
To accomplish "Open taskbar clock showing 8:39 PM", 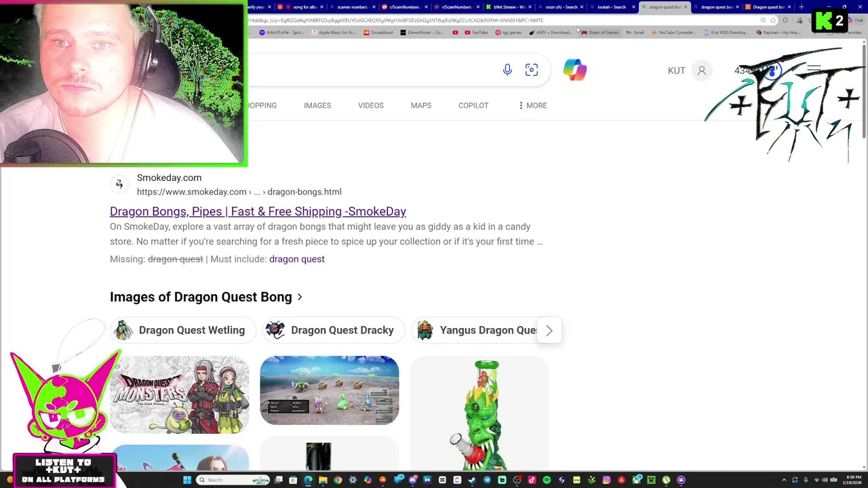I will (x=852, y=480).
